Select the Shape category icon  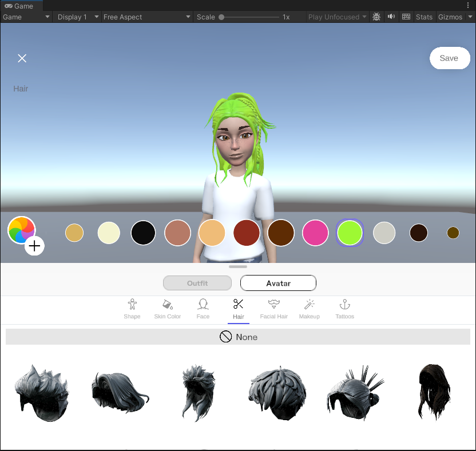tap(132, 308)
